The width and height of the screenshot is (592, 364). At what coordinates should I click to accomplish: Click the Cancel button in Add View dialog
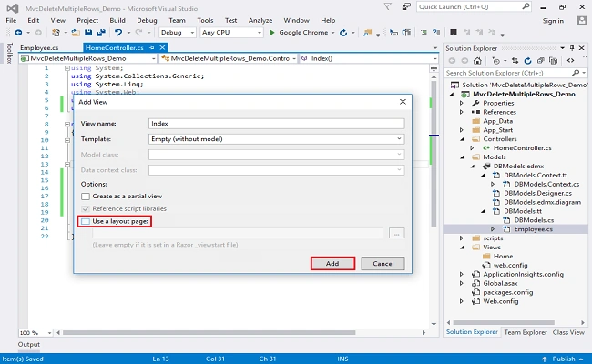point(383,264)
